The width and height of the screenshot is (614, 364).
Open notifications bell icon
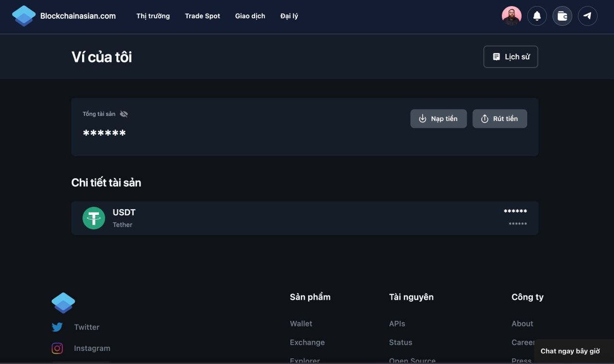point(537,16)
